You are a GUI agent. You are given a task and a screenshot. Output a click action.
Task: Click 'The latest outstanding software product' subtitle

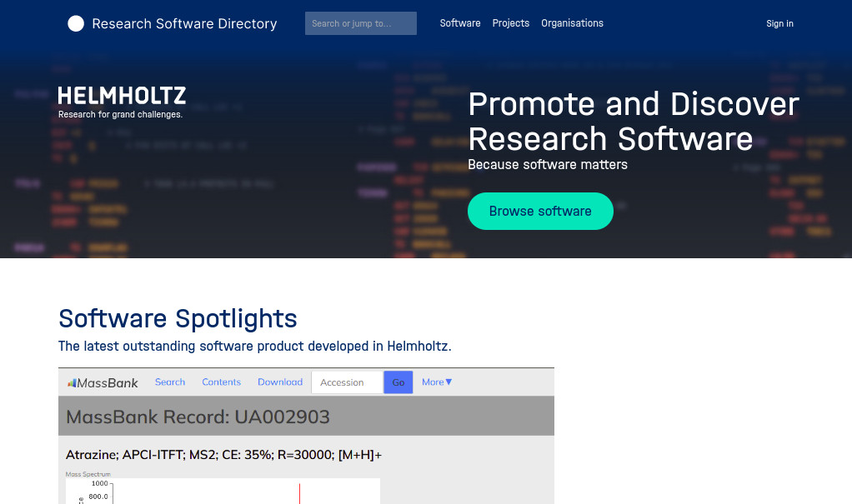255,346
